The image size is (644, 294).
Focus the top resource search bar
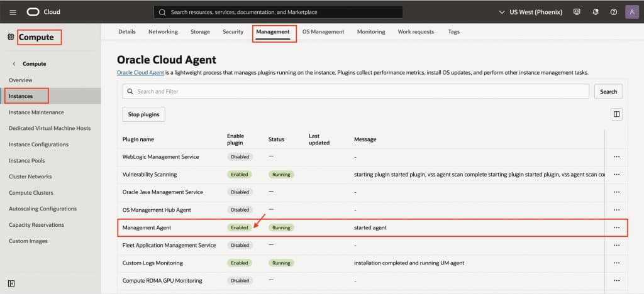[278, 13]
